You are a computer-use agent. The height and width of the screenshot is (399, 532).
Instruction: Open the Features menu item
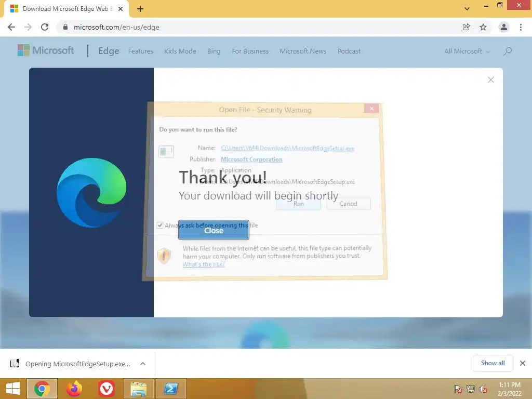140,51
